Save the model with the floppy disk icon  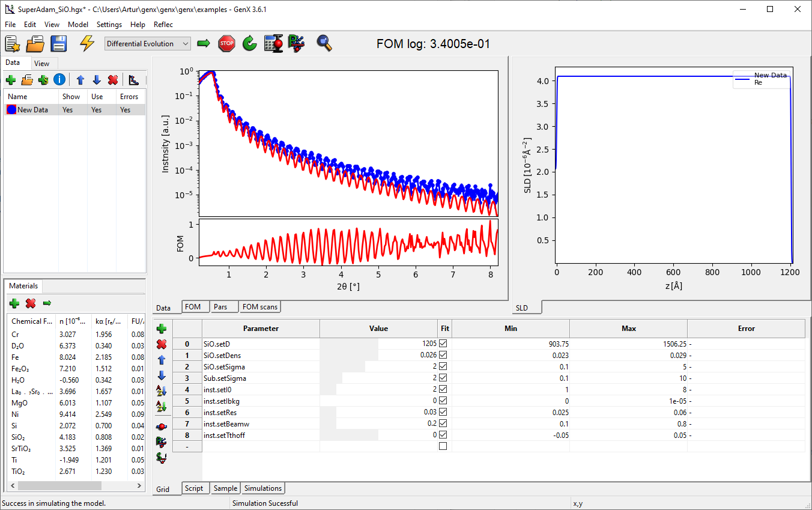point(58,43)
